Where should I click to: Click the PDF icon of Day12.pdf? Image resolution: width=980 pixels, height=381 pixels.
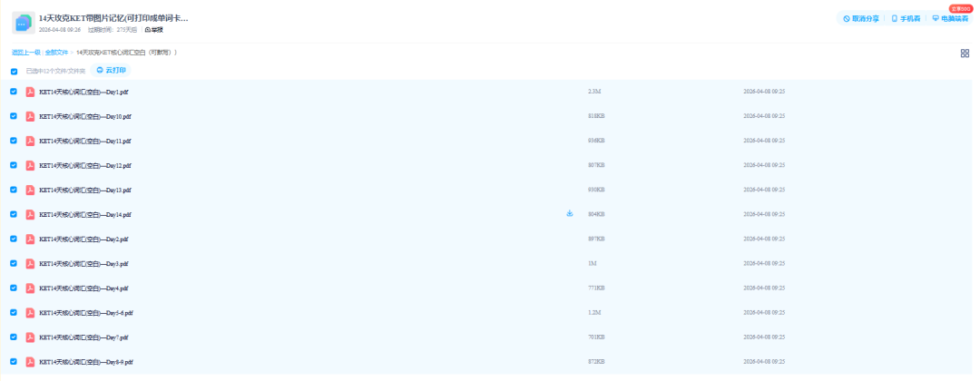tap(30, 165)
